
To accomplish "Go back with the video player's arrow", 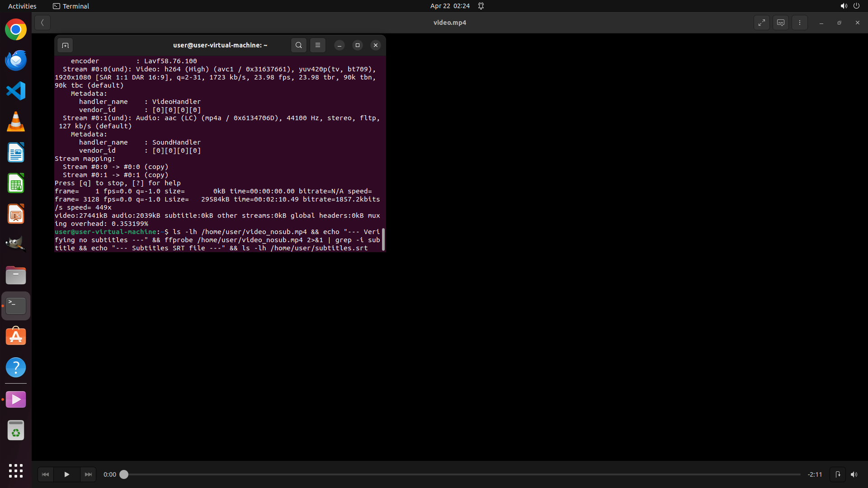I will point(42,23).
